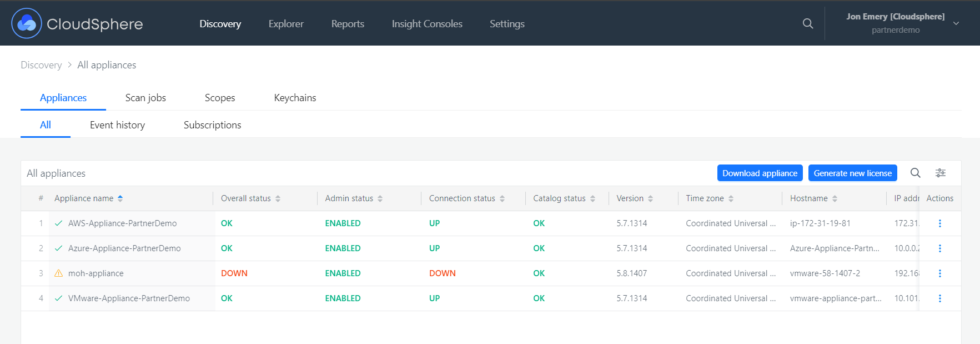Click the IP addr column header
Screen dimensions: 980x344
point(906,198)
